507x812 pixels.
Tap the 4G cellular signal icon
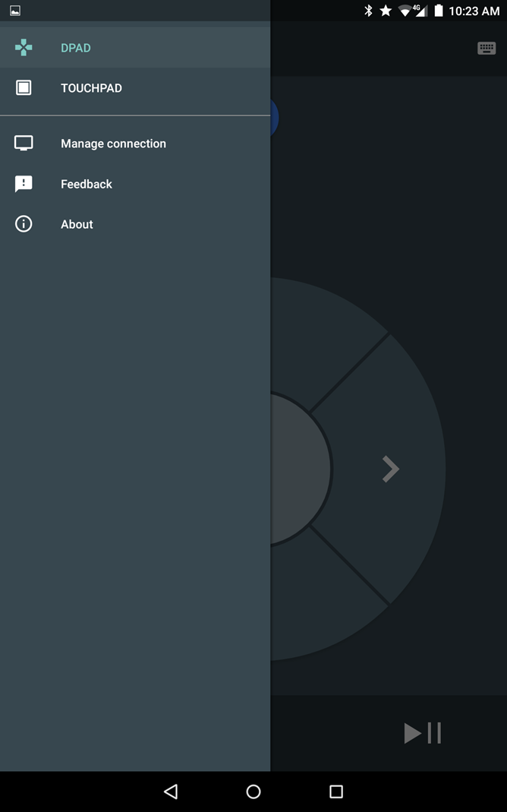[420, 11]
